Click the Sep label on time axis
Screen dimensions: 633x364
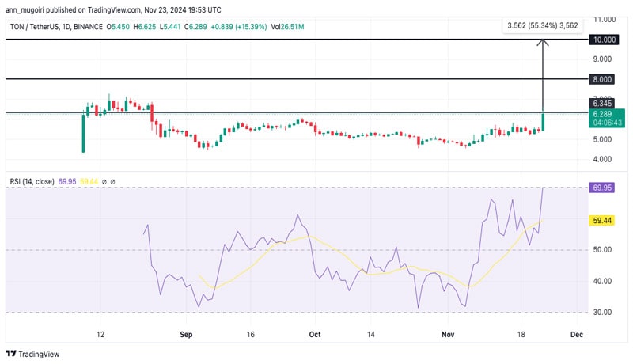coord(186,334)
